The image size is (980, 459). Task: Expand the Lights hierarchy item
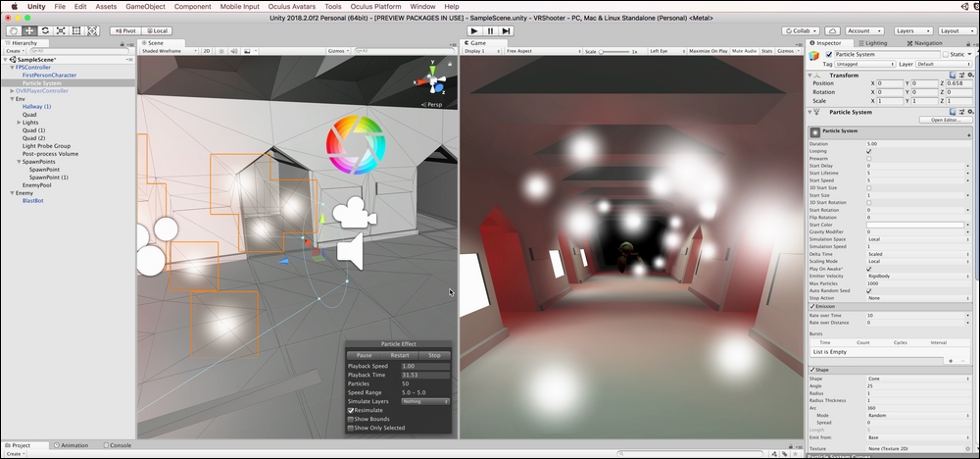19,123
